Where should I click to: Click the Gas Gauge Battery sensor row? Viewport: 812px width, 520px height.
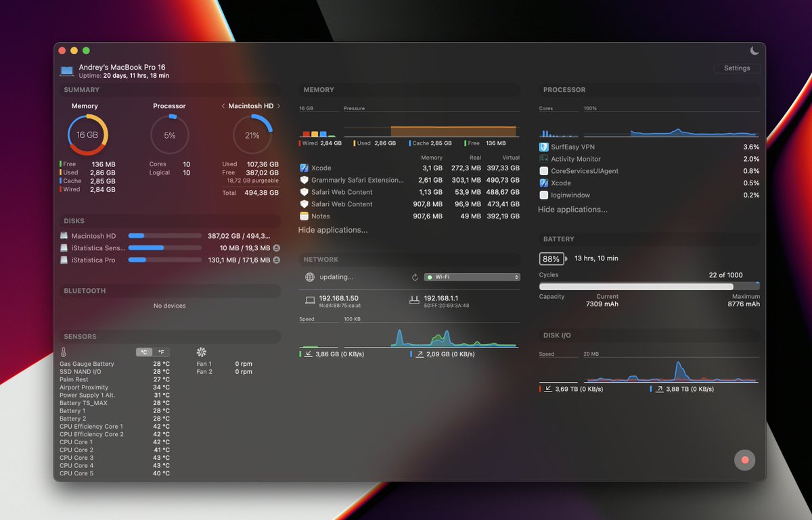pyautogui.click(x=114, y=364)
